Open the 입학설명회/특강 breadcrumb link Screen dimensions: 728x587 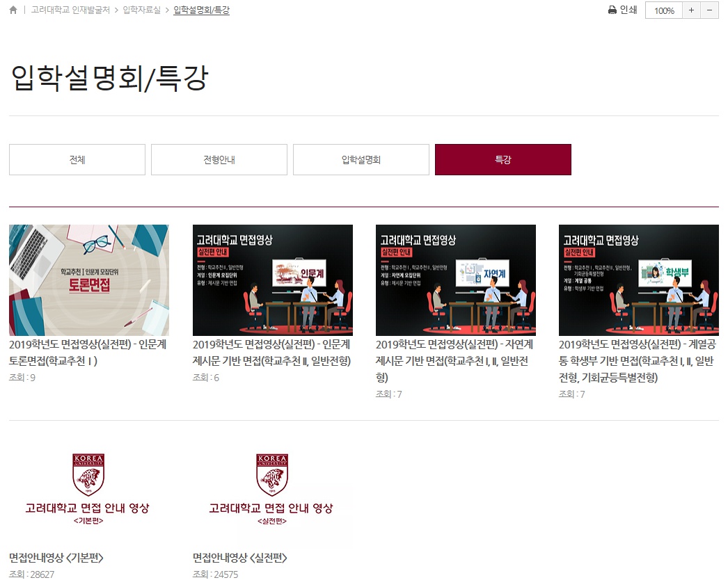202,10
